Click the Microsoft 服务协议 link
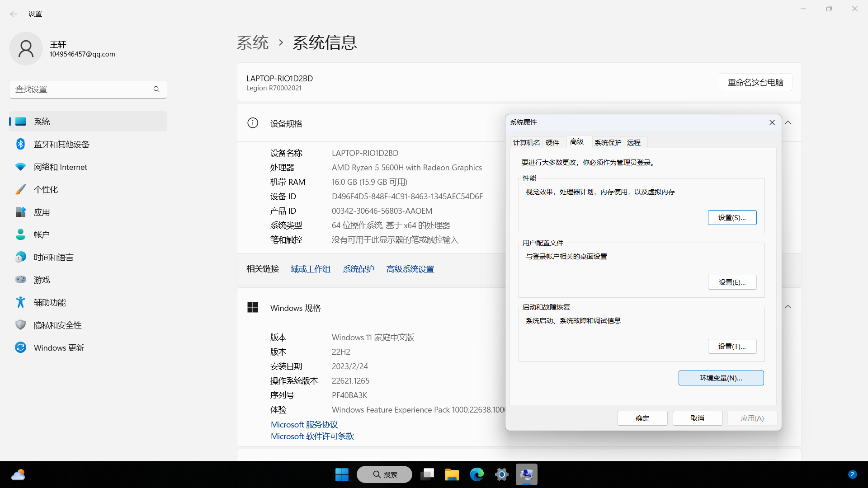This screenshot has height=488, width=868. tap(304, 425)
